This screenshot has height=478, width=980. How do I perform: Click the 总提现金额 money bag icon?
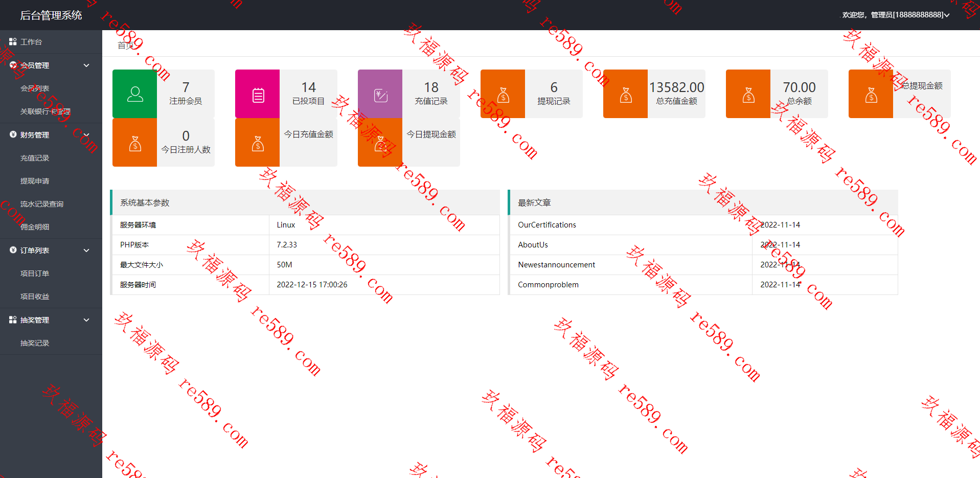pyautogui.click(x=871, y=94)
